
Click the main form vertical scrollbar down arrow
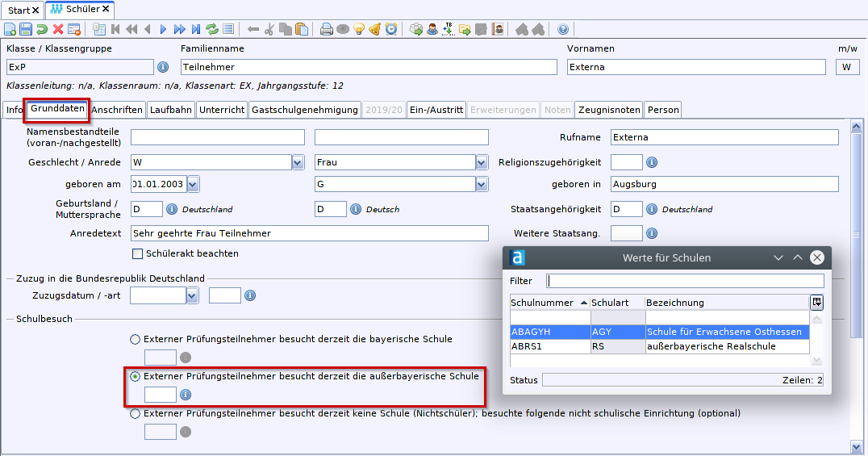[x=857, y=446]
